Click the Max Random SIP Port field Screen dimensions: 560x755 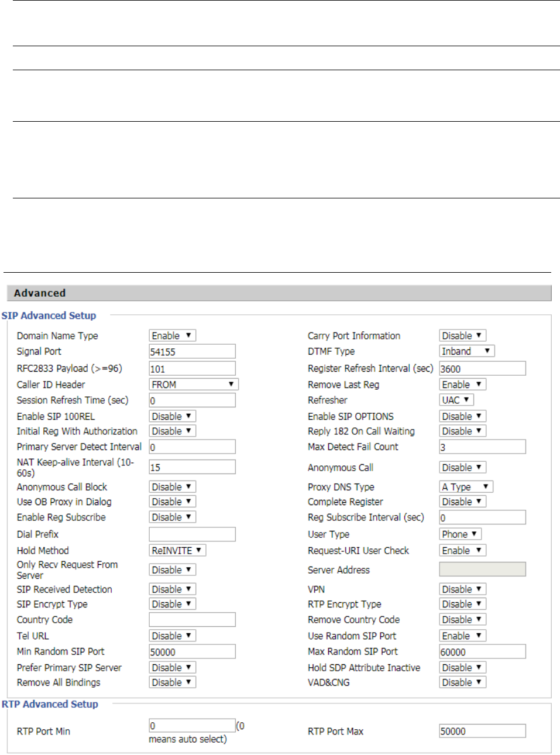(482, 652)
